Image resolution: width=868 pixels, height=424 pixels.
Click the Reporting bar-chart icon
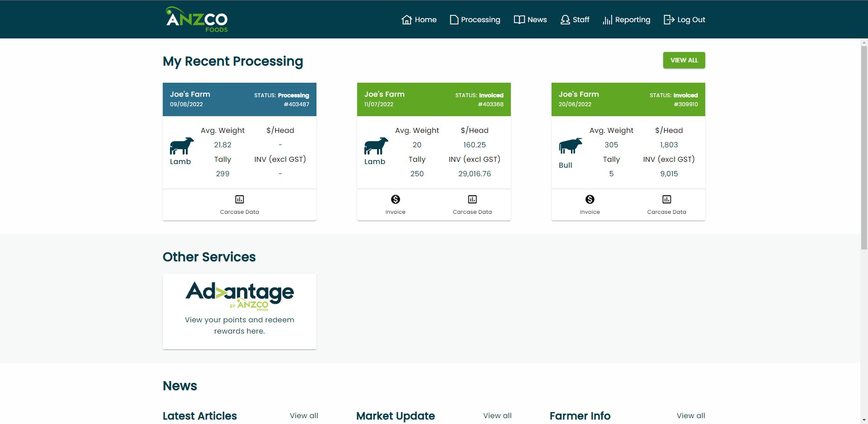pos(607,19)
